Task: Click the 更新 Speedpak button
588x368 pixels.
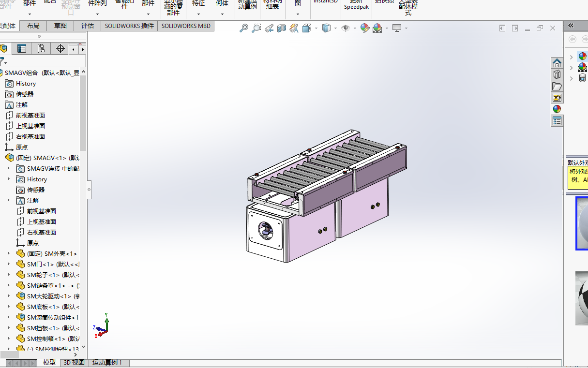Action: (356, 5)
